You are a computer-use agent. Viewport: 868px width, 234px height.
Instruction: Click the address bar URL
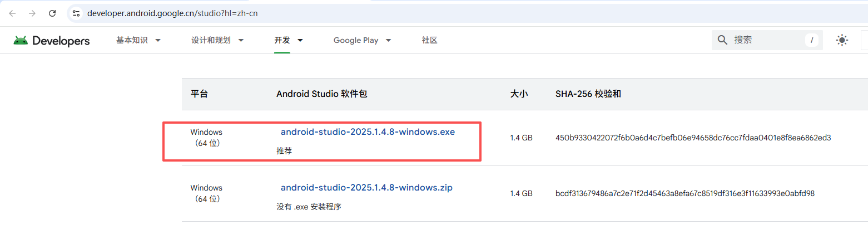click(x=172, y=13)
